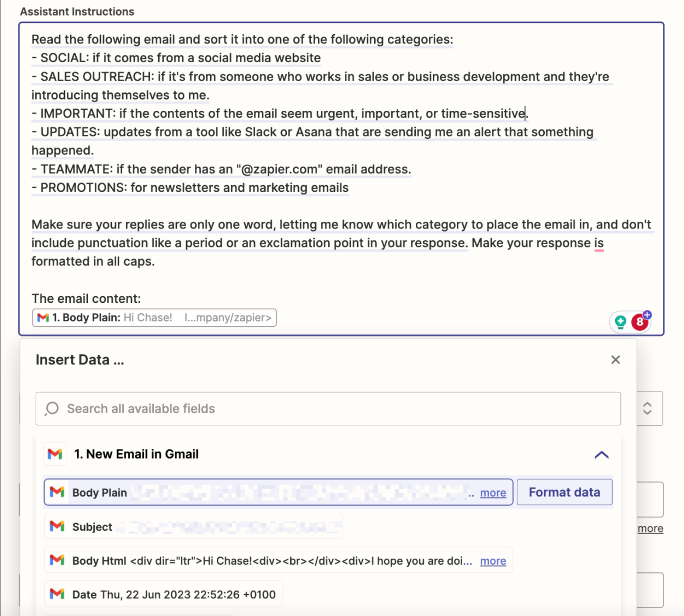Viewport: 684px width, 616px height.
Task: Click the more link behind the panel's right edge
Action: coord(650,528)
